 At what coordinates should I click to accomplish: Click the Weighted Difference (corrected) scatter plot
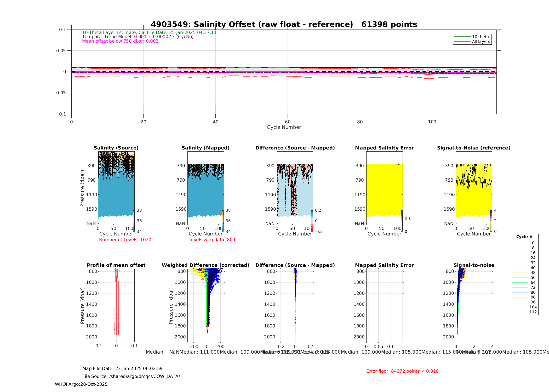205,305
